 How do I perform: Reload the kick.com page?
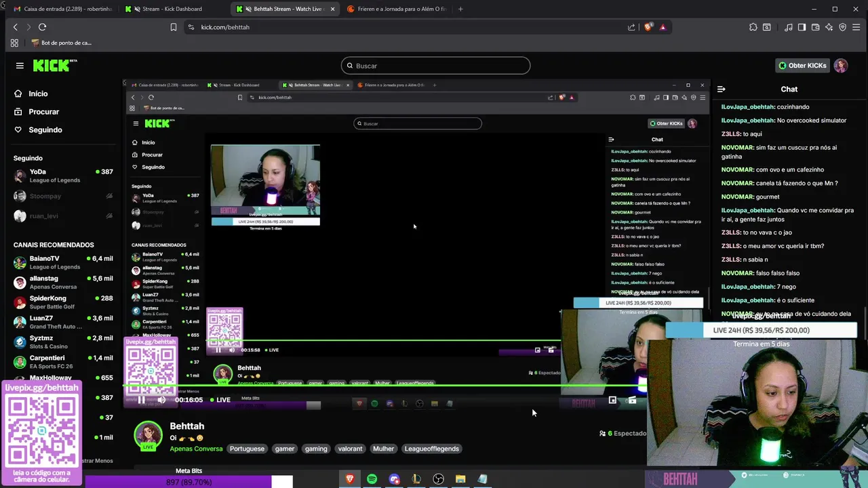click(42, 27)
